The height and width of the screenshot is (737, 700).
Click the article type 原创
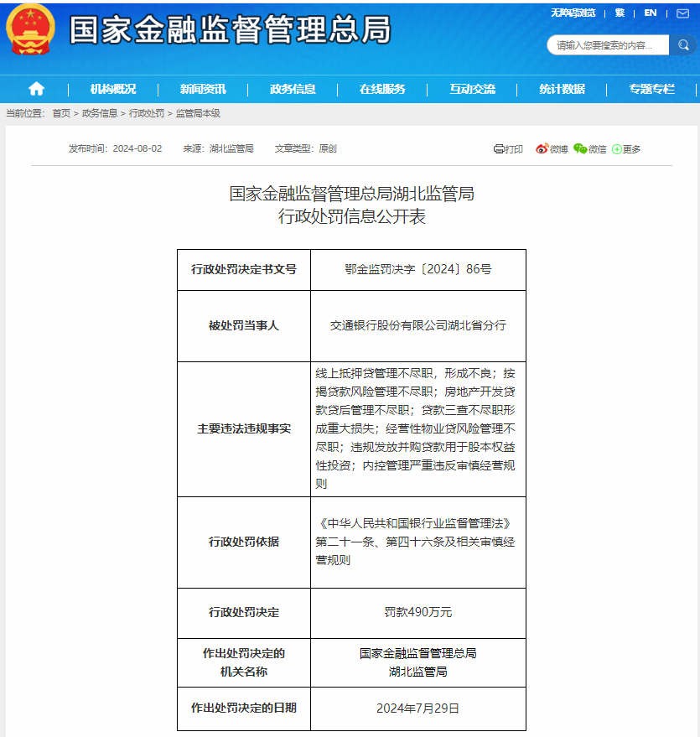tap(328, 148)
